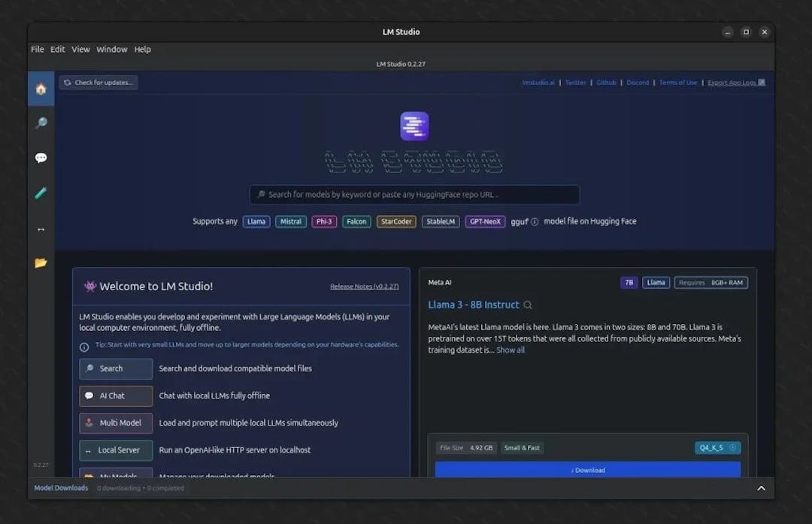The image size is (812, 524).
Task: Open Local Server double-arrow sidebar icon
Action: click(41, 229)
